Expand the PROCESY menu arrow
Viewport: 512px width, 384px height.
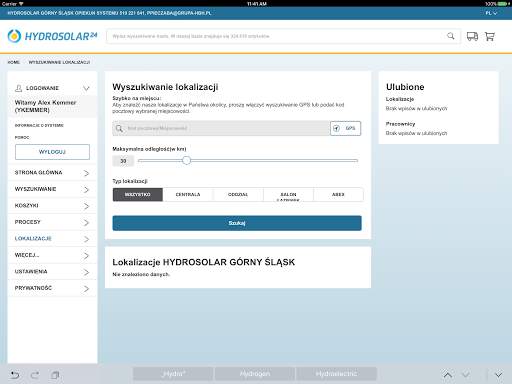tap(86, 223)
